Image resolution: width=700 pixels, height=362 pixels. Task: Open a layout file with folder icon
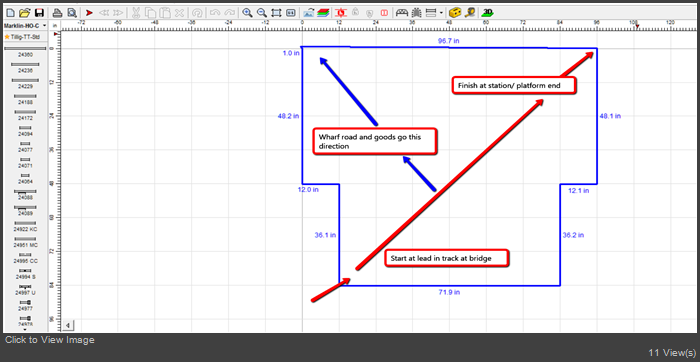[x=25, y=12]
